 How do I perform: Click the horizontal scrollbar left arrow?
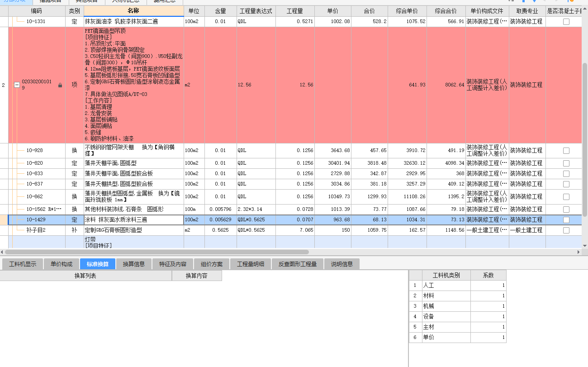[x=2, y=252]
